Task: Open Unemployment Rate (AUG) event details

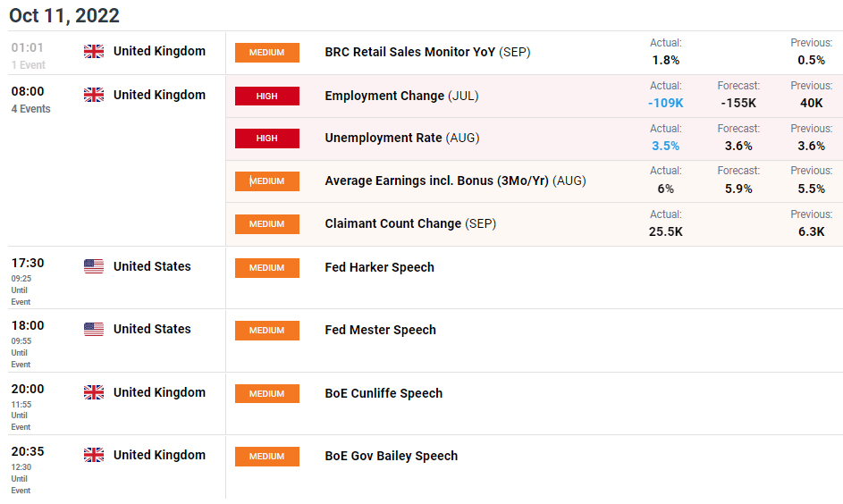Action: tap(402, 139)
